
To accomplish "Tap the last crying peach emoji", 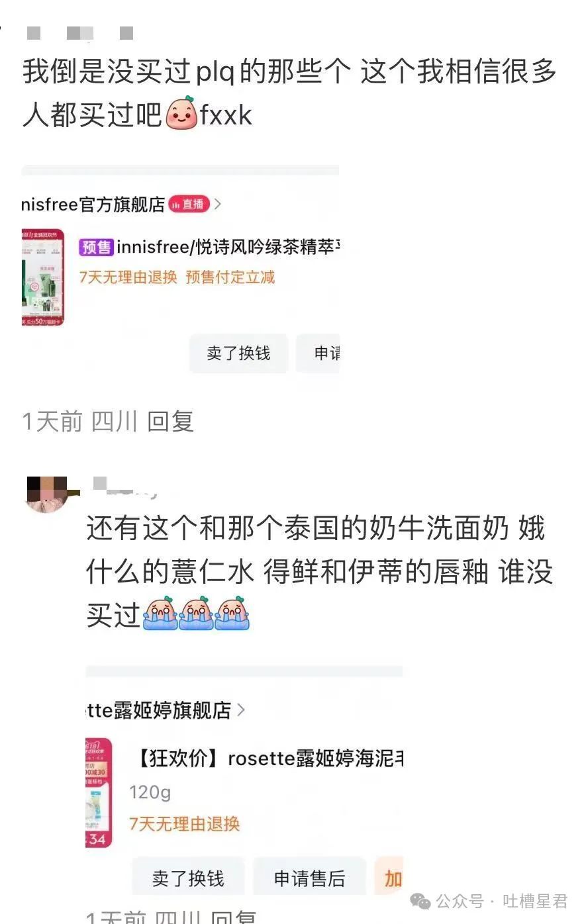I will pos(232,614).
